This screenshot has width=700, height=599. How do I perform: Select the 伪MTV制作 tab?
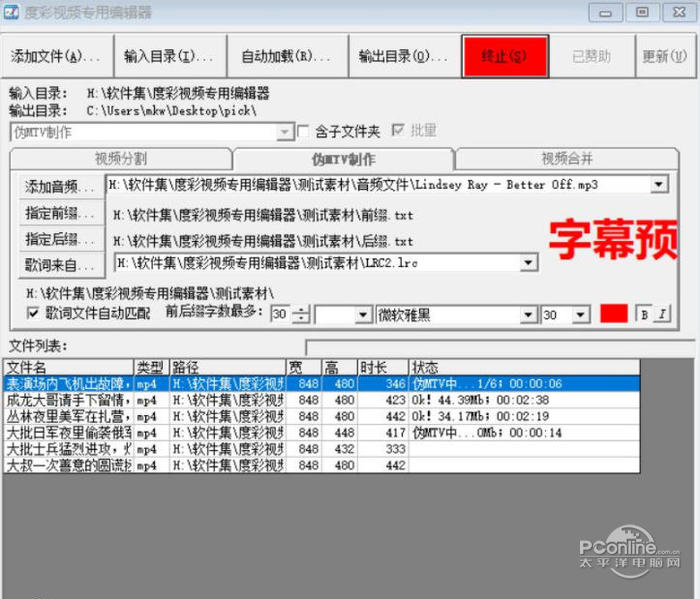343,159
